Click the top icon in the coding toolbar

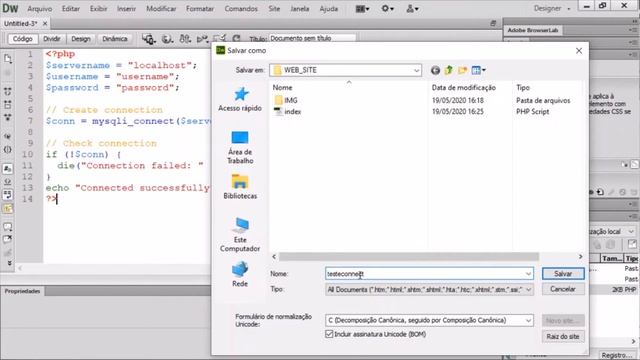pos(8,59)
